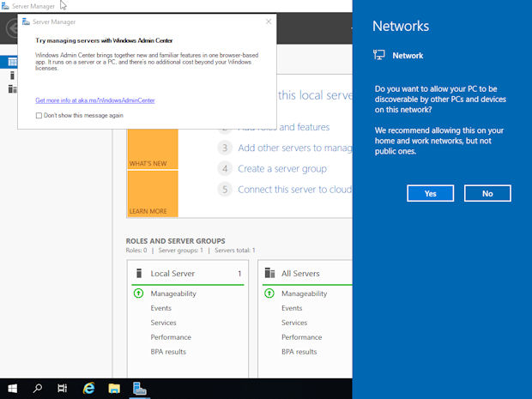This screenshot has height=399, width=532.
Task: Open BPA results in Local Server tile
Action: [168, 352]
